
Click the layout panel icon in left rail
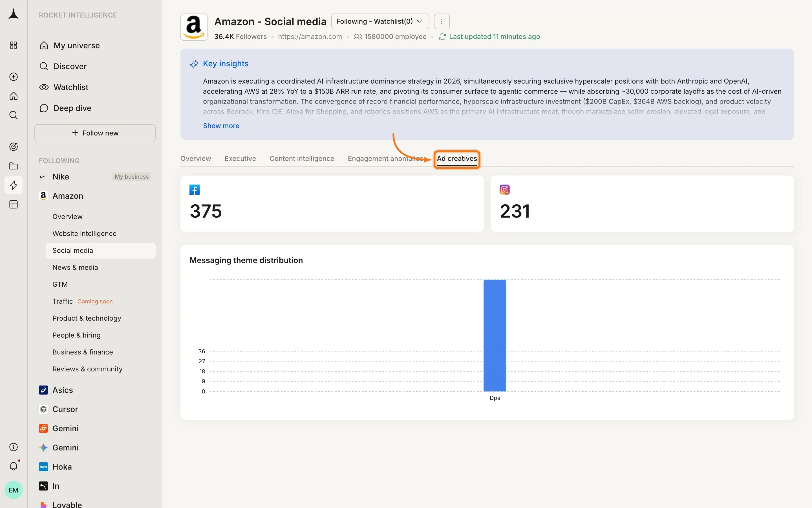pos(14,204)
